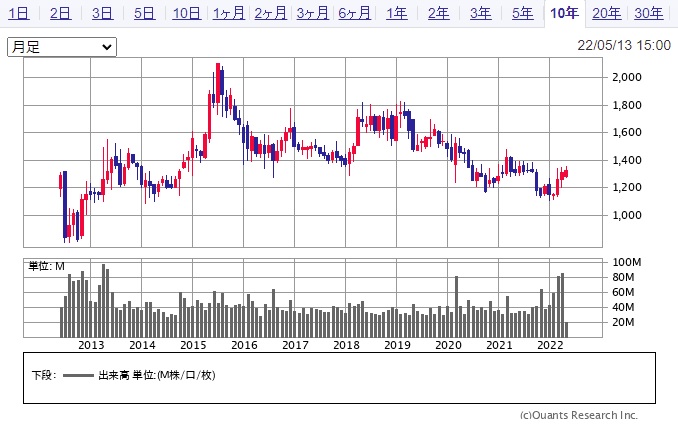Click the 1,000 price axis label
Image resolution: width=678 pixels, height=425 pixels.
point(627,215)
